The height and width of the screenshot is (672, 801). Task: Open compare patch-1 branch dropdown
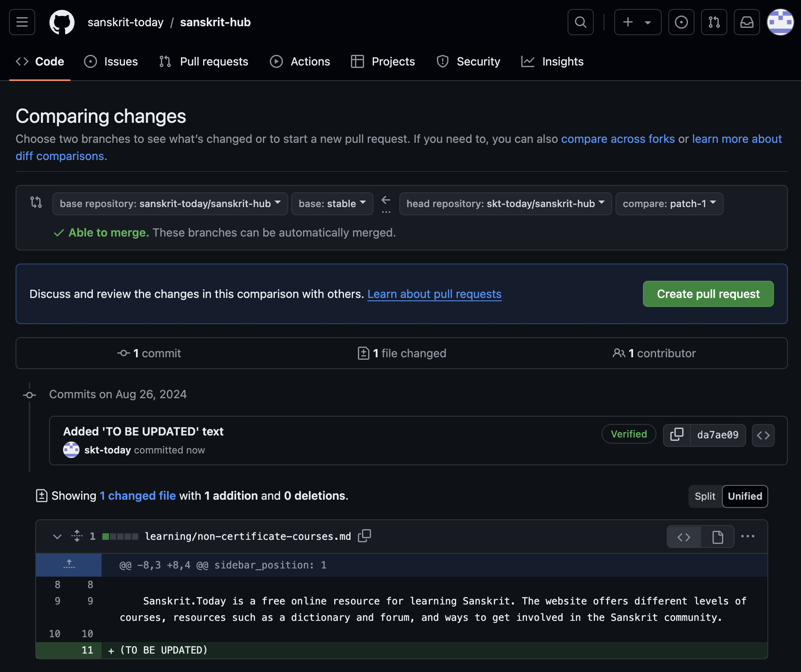(x=669, y=204)
